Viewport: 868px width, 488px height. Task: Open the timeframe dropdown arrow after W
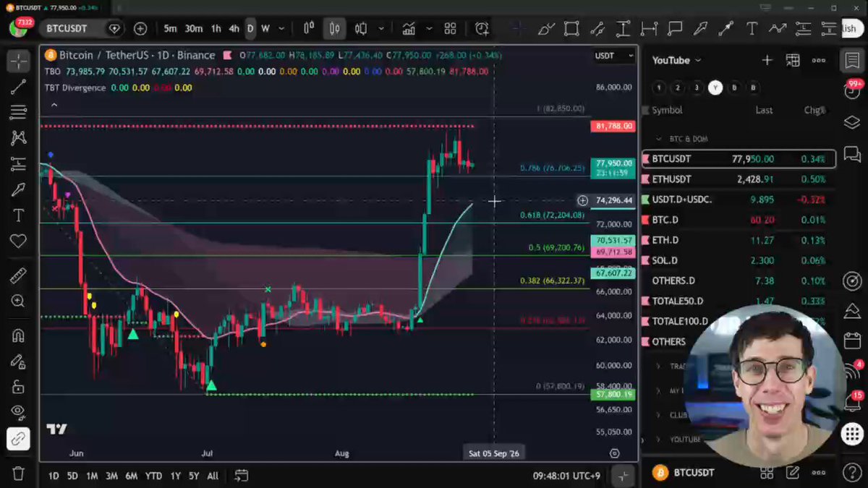[281, 29]
